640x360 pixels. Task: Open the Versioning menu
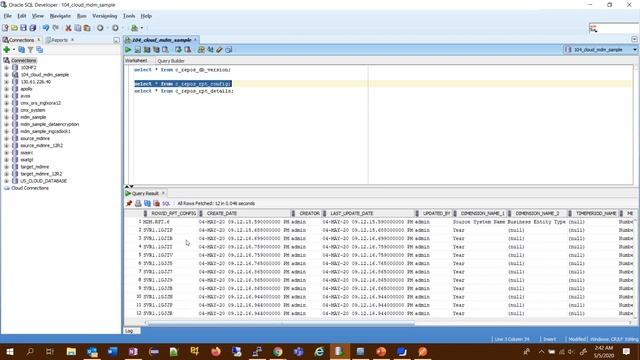104,16
